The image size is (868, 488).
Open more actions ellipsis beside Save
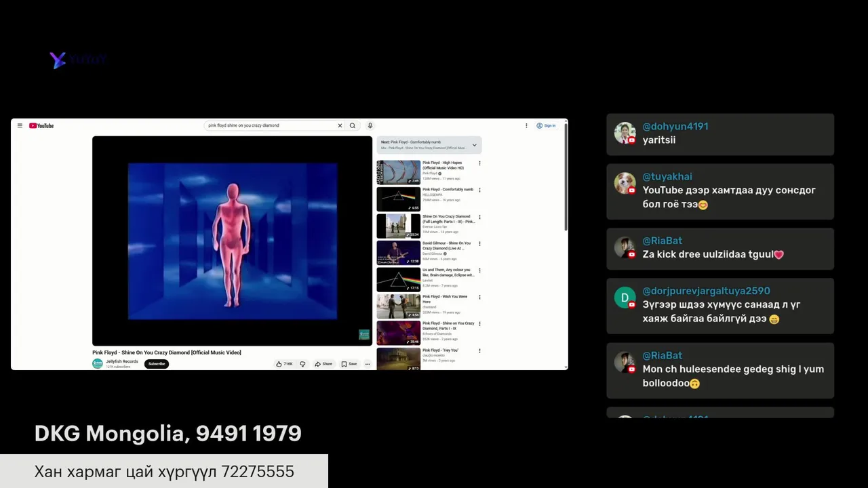pyautogui.click(x=368, y=364)
